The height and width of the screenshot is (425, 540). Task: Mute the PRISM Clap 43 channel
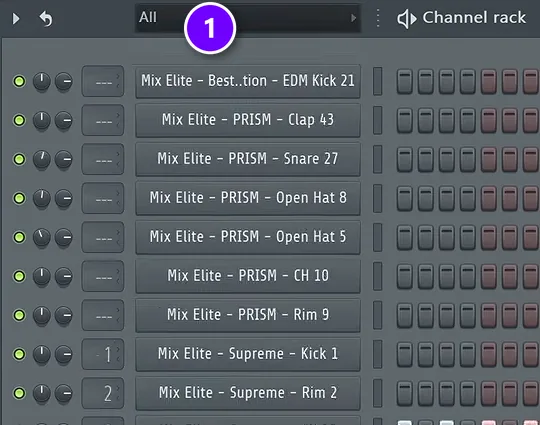pyautogui.click(x=19, y=120)
